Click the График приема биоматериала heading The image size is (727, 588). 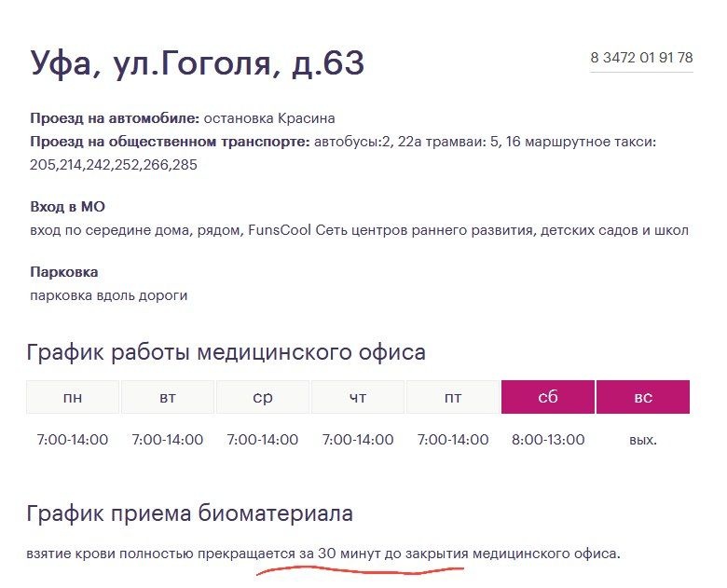pos(189,513)
